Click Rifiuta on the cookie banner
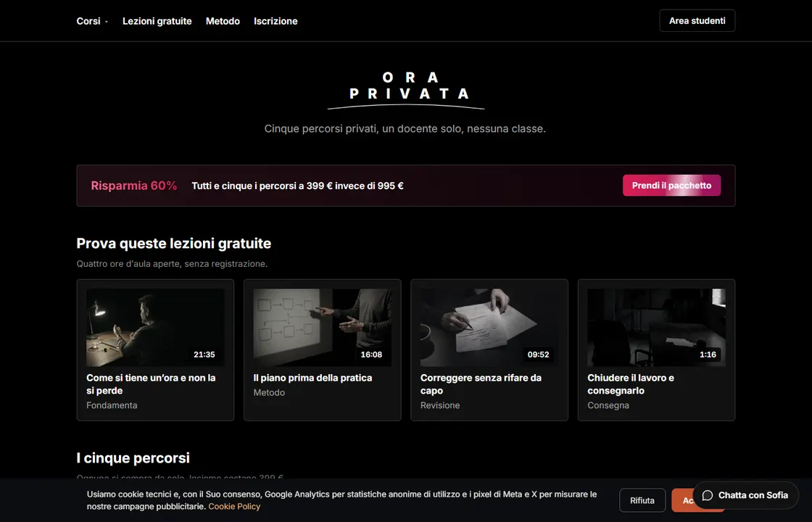This screenshot has height=522, width=812. click(642, 500)
